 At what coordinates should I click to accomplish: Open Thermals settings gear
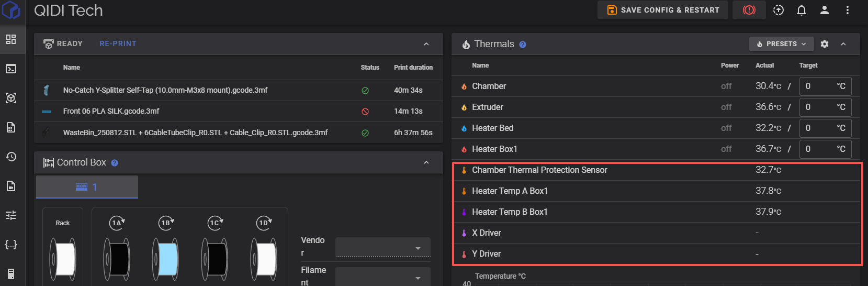[825, 44]
